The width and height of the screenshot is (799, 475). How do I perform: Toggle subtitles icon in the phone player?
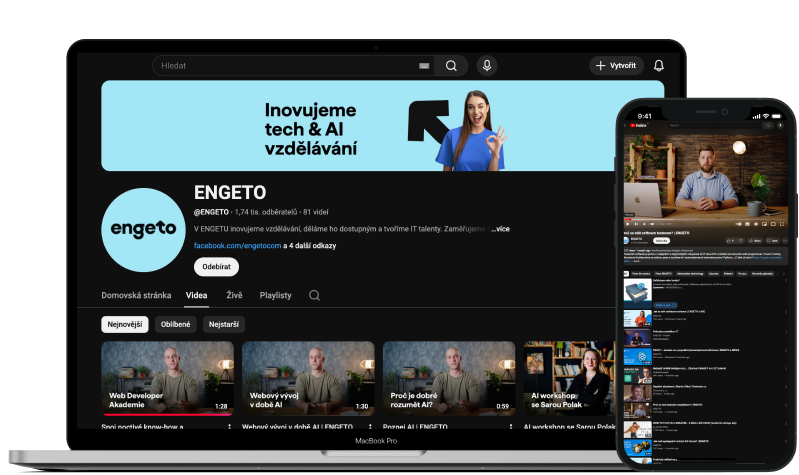[x=747, y=224]
